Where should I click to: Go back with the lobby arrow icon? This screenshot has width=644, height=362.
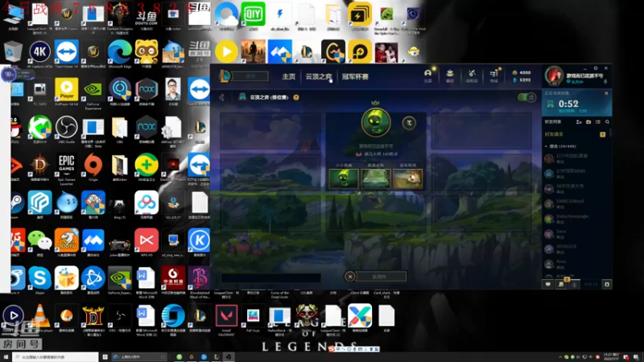pos(222,97)
